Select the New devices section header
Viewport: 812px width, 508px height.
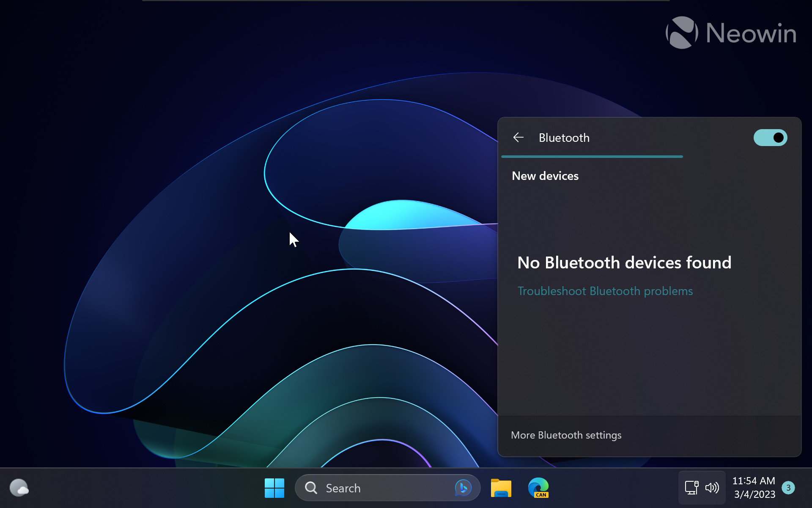click(x=545, y=176)
